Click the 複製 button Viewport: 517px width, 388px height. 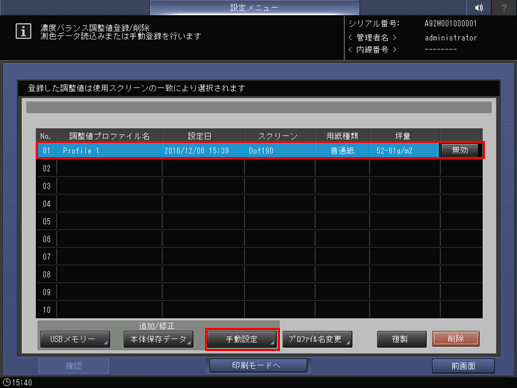[x=402, y=339]
